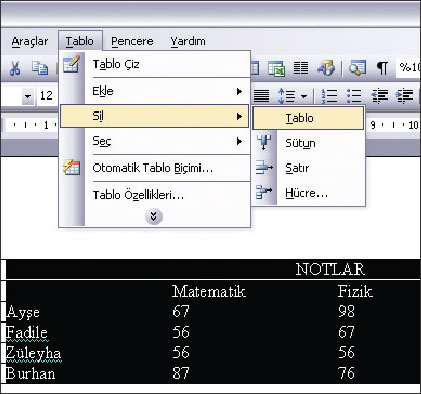The height and width of the screenshot is (394, 421).
Task: Expand the menu with the double chevron
Action: pos(154,217)
